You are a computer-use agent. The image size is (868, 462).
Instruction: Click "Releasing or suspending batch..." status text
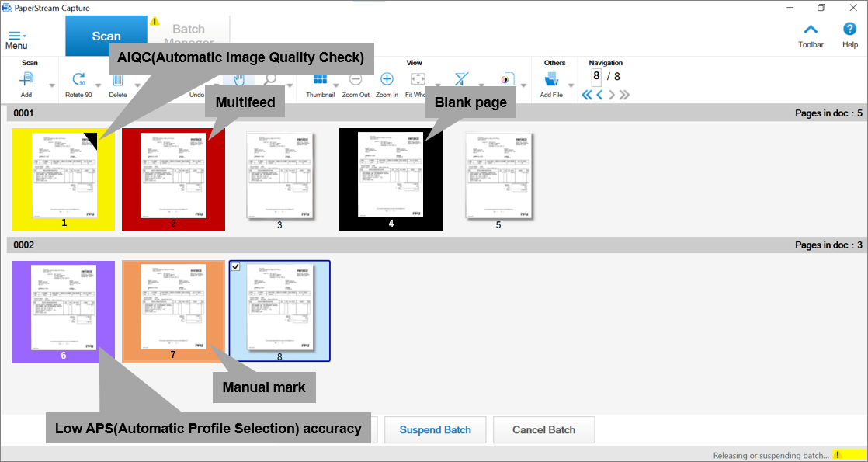pos(771,455)
